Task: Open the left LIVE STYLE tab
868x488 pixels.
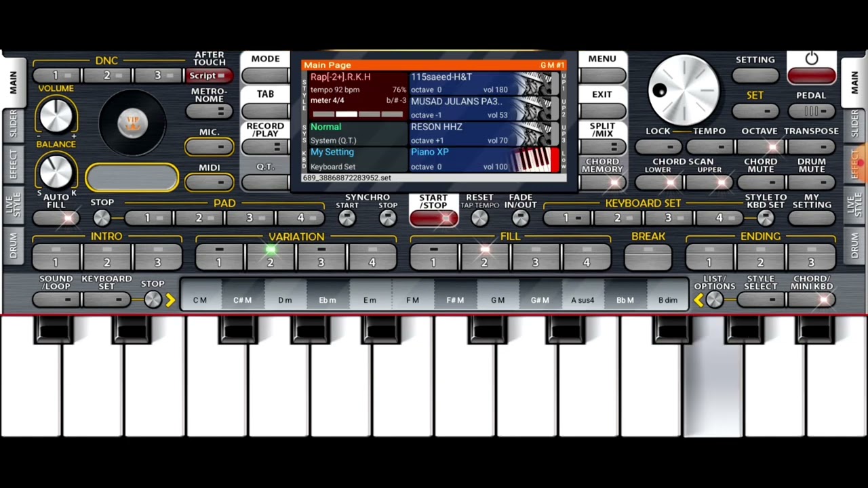Action: pyautogui.click(x=13, y=204)
